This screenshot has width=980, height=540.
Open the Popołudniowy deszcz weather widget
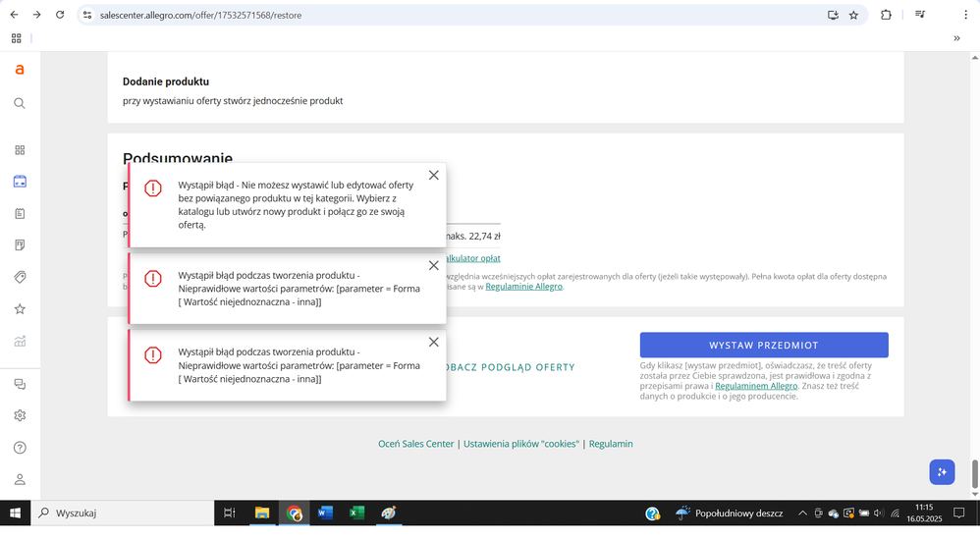pos(729,513)
